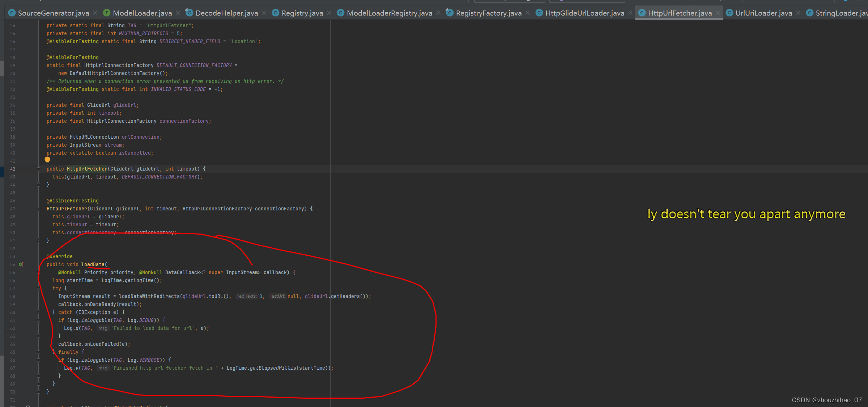Collapse the constructor fold marker on line 42
868x407 pixels.
pos(38,169)
